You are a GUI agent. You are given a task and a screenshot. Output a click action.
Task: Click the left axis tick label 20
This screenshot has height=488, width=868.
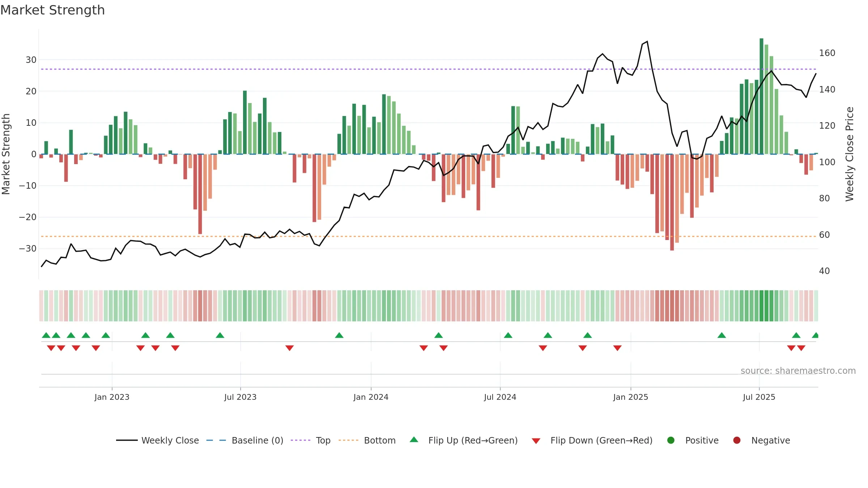pos(31,91)
